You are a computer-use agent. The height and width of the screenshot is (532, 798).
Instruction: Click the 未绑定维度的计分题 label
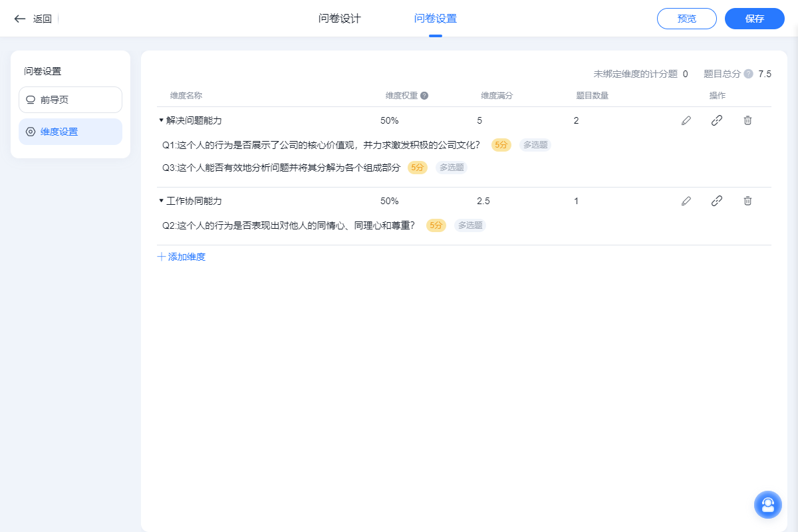click(x=635, y=74)
